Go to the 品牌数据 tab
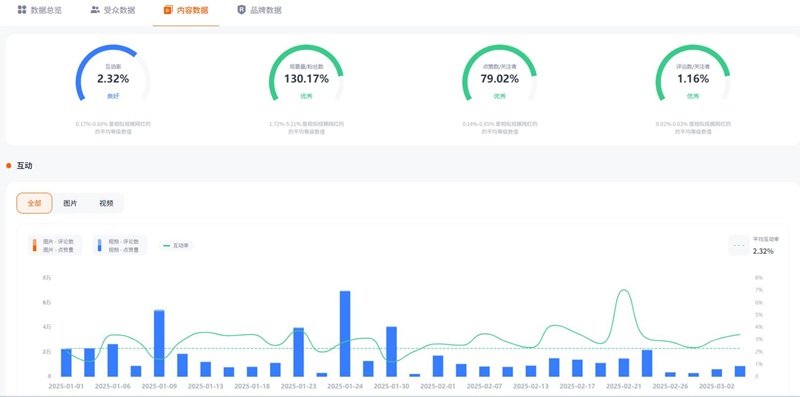Screen dimensions: 800x397 point(259,10)
